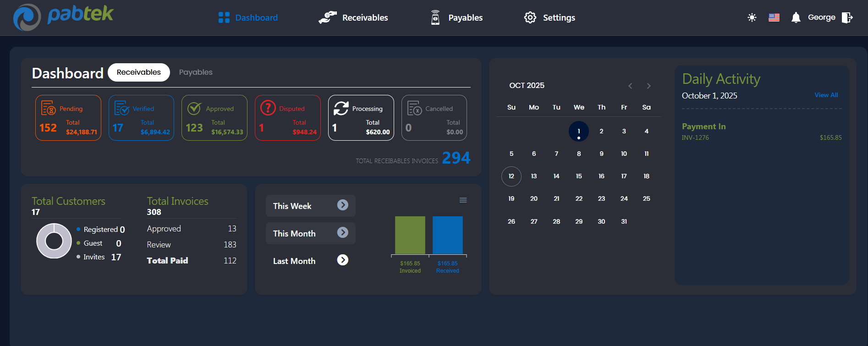The height and width of the screenshot is (346, 868).
Task: Open the chart hamburger menu
Action: point(463,200)
